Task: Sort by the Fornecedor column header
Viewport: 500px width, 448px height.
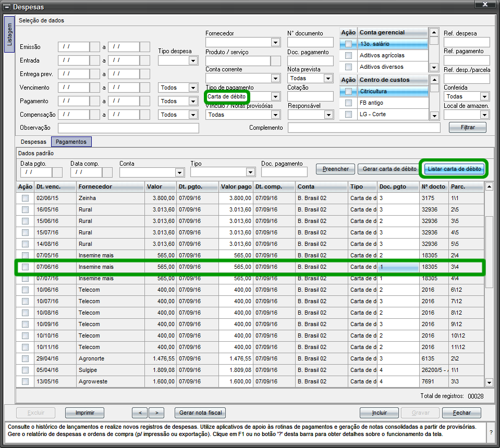Action: (x=110, y=186)
